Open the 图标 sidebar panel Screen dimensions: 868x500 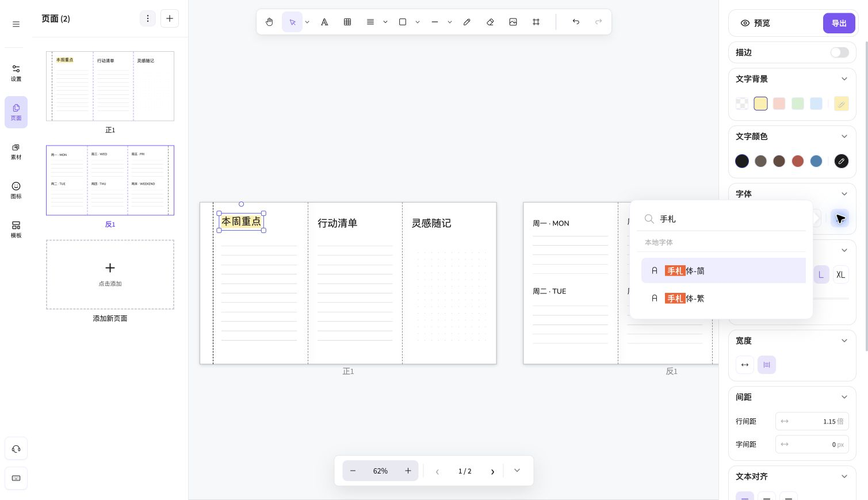tap(16, 190)
